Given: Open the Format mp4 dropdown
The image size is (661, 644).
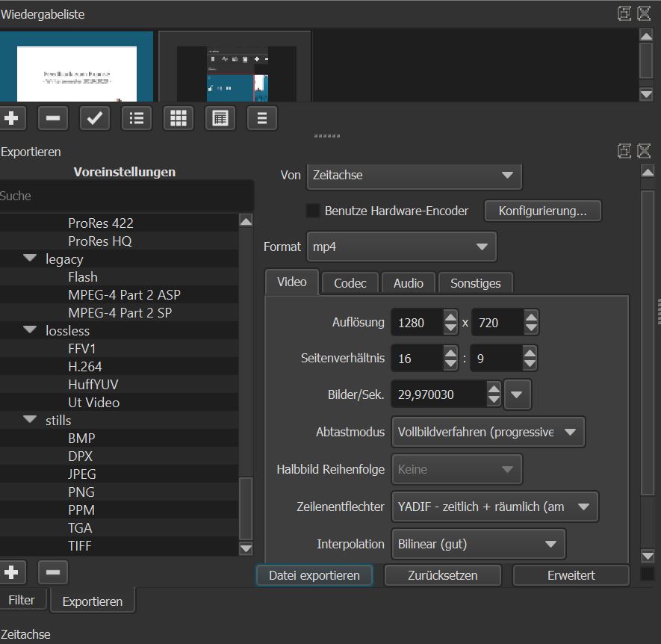Looking at the screenshot, I should 400,247.
